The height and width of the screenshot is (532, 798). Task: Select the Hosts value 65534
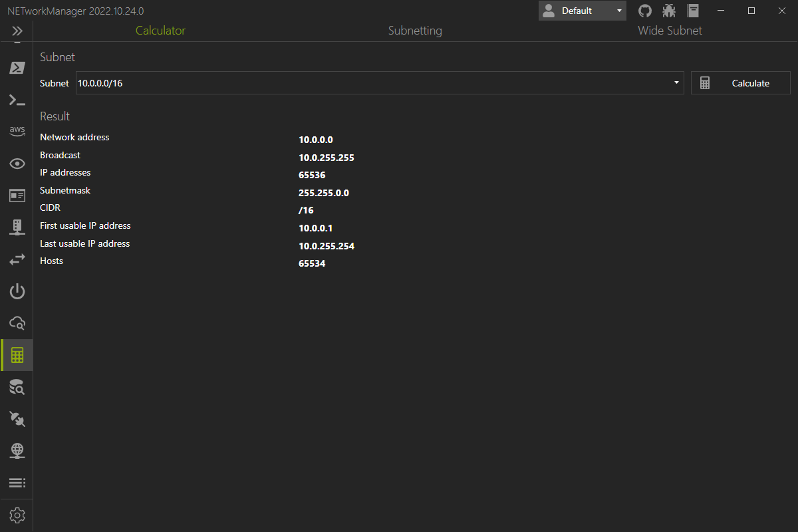312,263
